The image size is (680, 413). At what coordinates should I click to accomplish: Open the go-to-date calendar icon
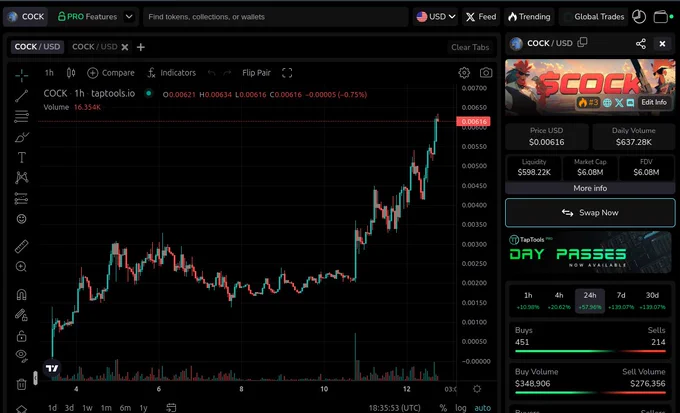point(171,407)
